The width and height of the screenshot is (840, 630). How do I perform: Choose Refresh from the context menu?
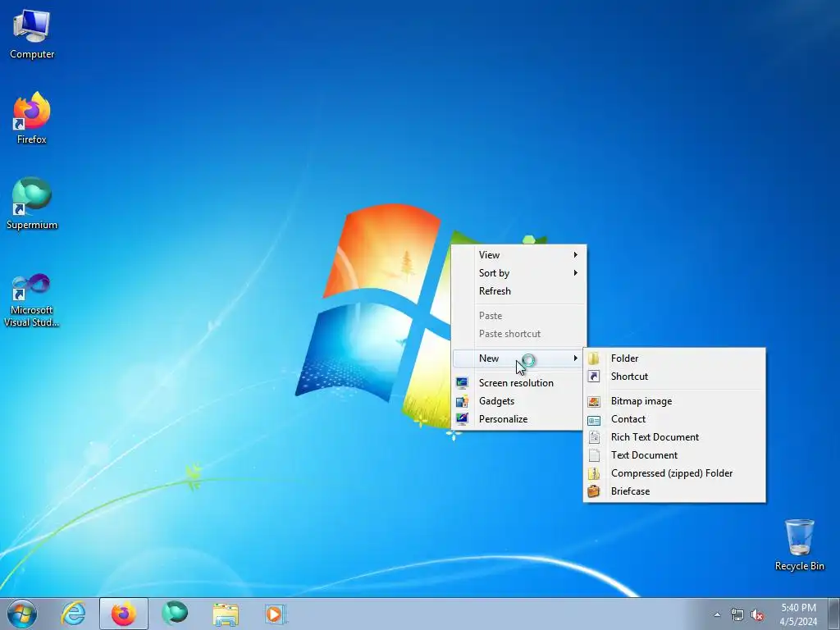[x=519, y=291]
